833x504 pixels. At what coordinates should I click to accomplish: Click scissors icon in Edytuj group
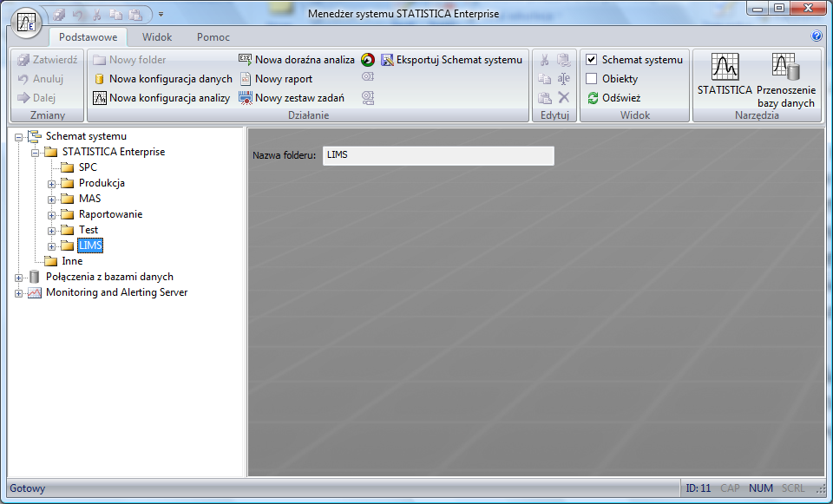[545, 60]
